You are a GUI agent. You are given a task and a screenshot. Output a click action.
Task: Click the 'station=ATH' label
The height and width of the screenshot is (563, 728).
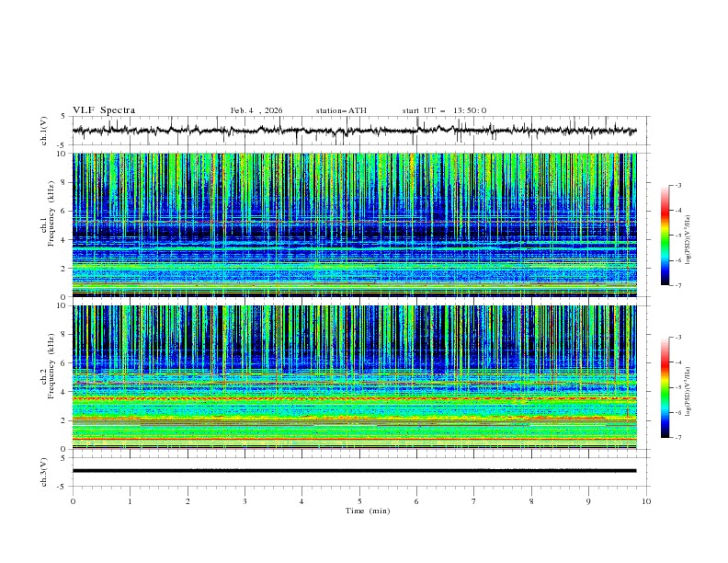341,110
